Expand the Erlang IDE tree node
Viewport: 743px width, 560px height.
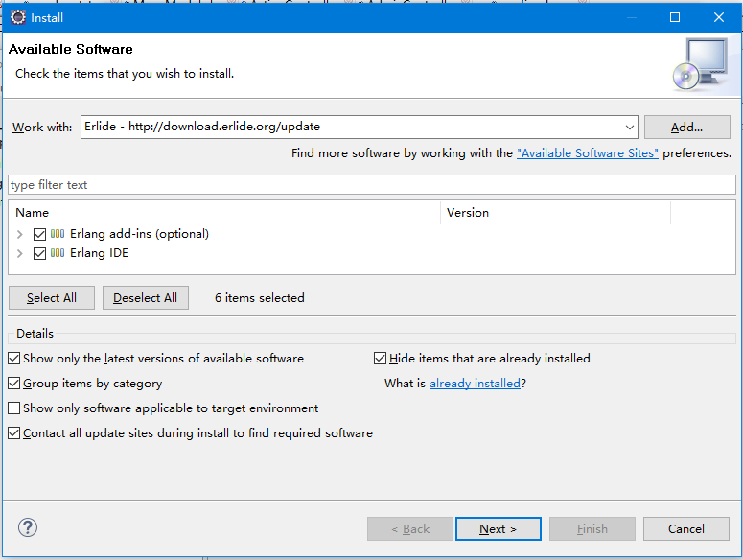point(20,253)
